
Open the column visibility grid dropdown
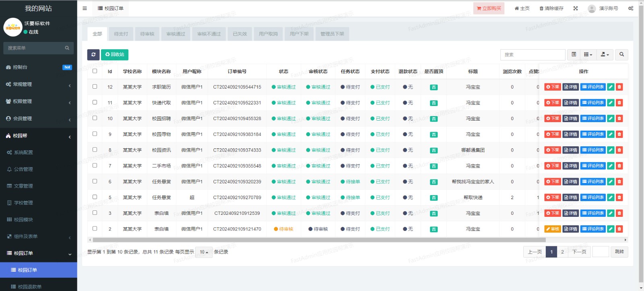click(588, 54)
